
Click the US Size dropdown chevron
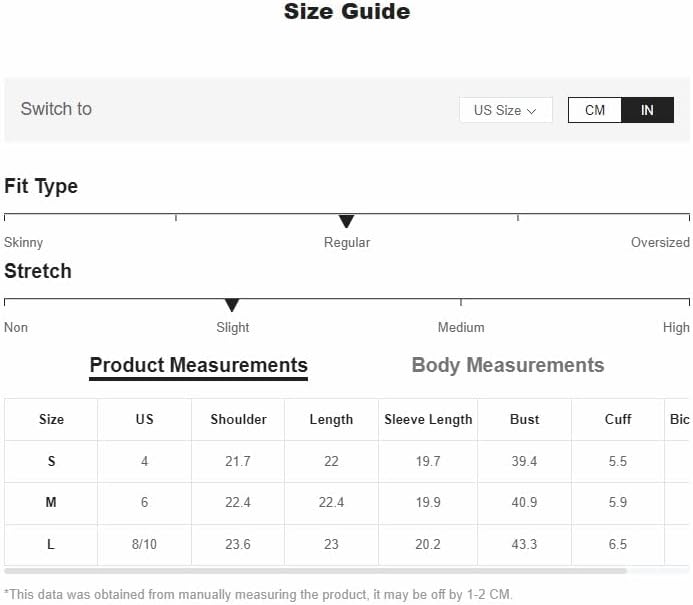coord(532,111)
